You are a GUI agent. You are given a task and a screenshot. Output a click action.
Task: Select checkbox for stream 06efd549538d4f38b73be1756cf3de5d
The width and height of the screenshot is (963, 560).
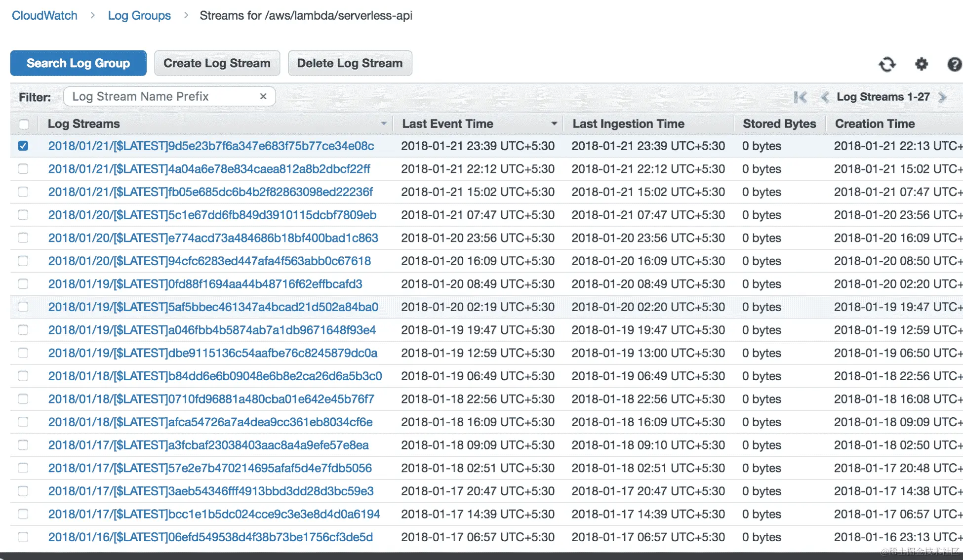pos(23,537)
